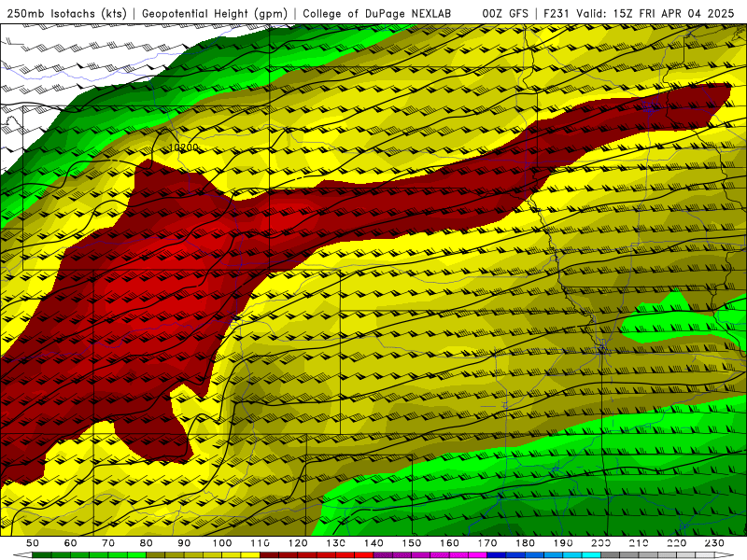Click the "140" value on the color scale

tap(373, 543)
